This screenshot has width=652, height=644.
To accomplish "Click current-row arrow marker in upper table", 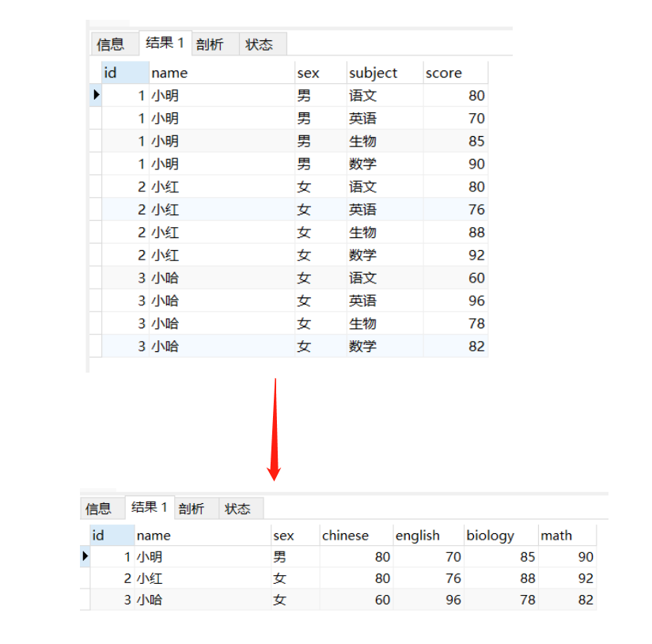I will [96, 95].
